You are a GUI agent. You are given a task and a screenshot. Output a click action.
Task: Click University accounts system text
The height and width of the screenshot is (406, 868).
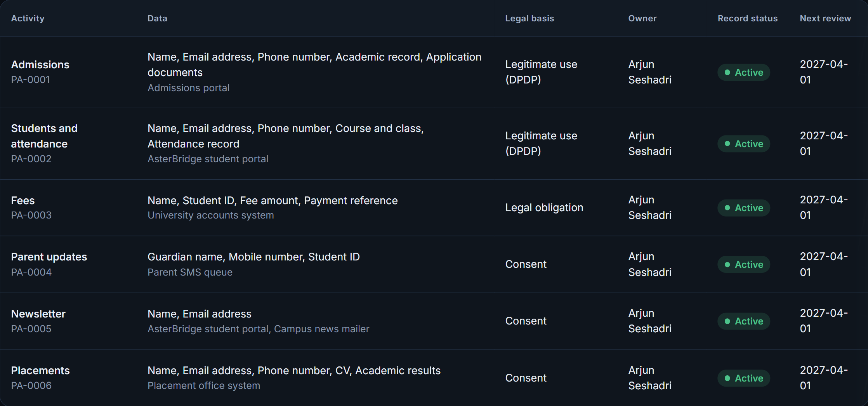(x=210, y=215)
